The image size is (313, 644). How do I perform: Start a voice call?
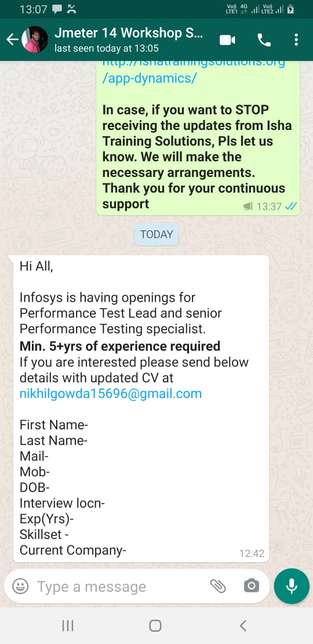[x=264, y=40]
